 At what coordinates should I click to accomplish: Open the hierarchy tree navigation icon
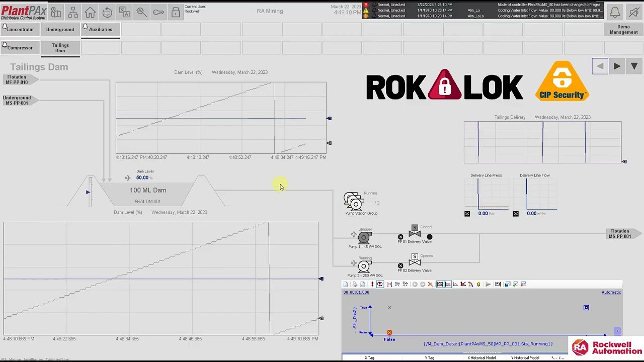73,13
